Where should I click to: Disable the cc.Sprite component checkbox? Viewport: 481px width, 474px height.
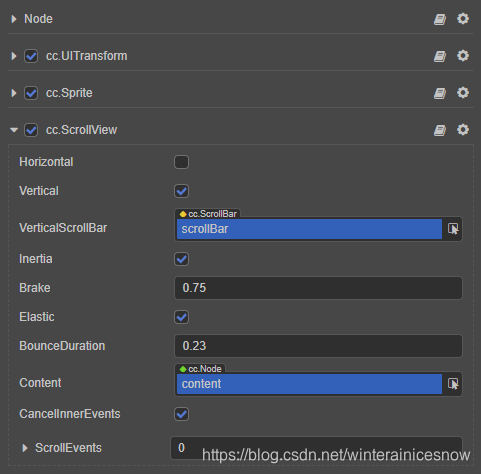pos(31,93)
